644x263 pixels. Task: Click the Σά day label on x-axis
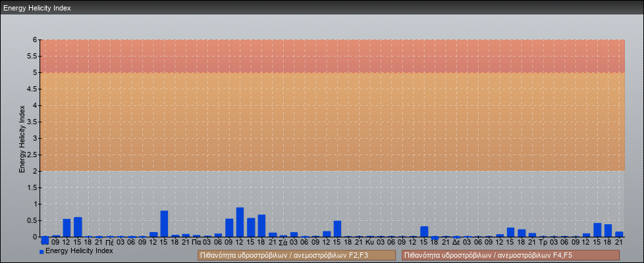[x=283, y=243]
